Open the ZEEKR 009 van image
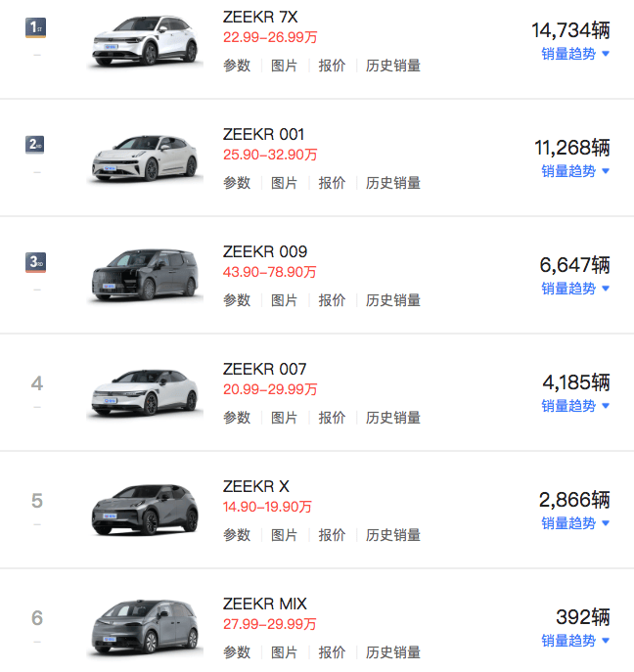The image size is (634, 672). (x=145, y=276)
